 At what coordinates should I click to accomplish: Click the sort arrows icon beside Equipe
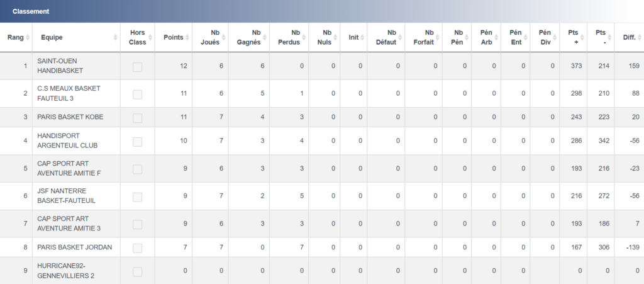116,38
